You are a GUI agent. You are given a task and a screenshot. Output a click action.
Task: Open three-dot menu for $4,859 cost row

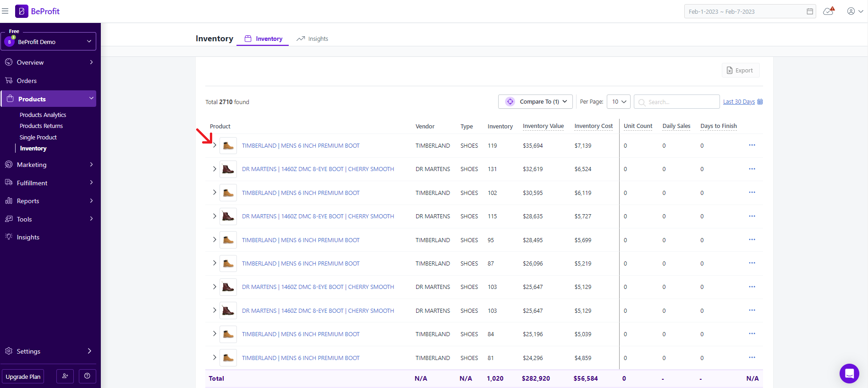tap(752, 358)
